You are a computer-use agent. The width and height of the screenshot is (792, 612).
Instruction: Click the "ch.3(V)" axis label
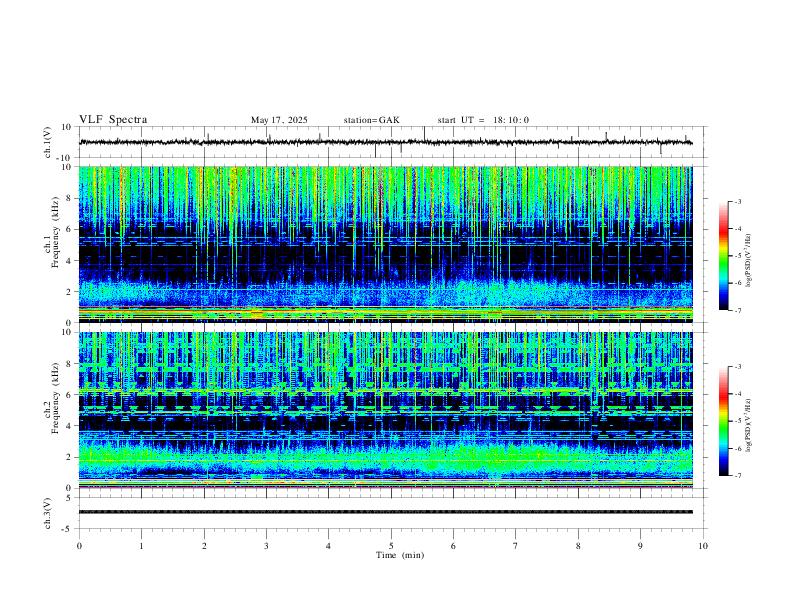[48, 513]
